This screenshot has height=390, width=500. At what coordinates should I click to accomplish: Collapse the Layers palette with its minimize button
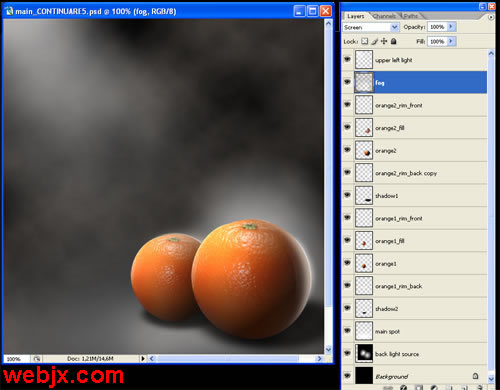[482, 6]
